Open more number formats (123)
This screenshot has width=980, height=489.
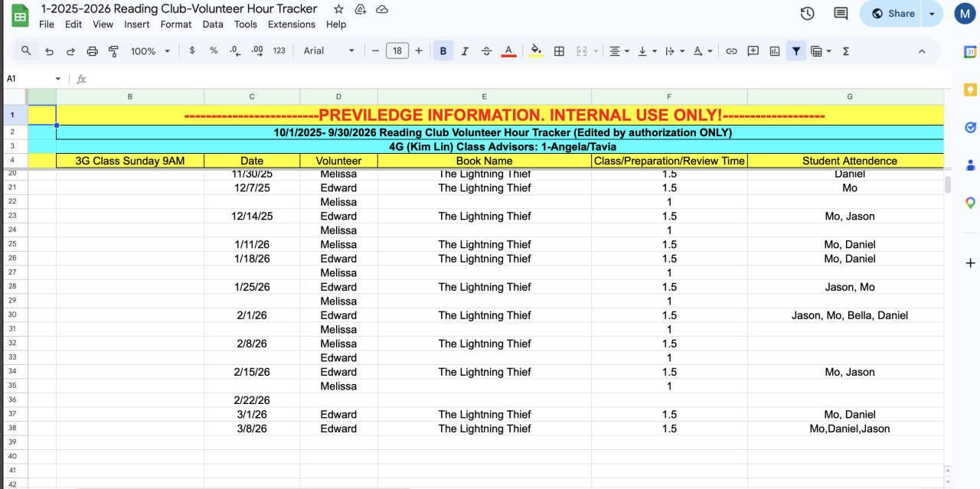point(279,51)
